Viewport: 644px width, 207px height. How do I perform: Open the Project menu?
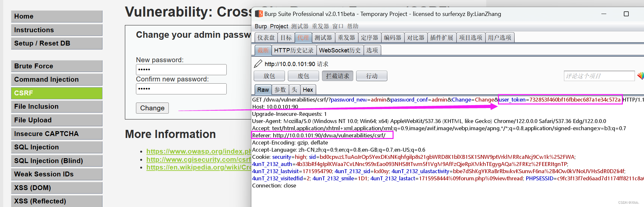coord(279,26)
